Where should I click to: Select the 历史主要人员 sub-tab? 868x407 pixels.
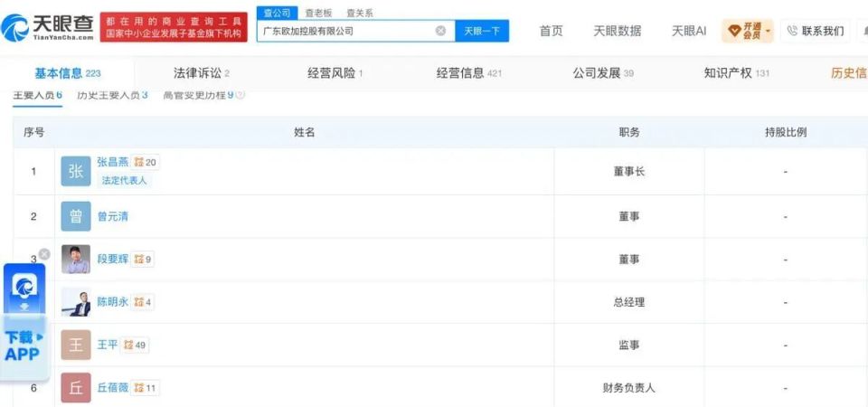112,95
